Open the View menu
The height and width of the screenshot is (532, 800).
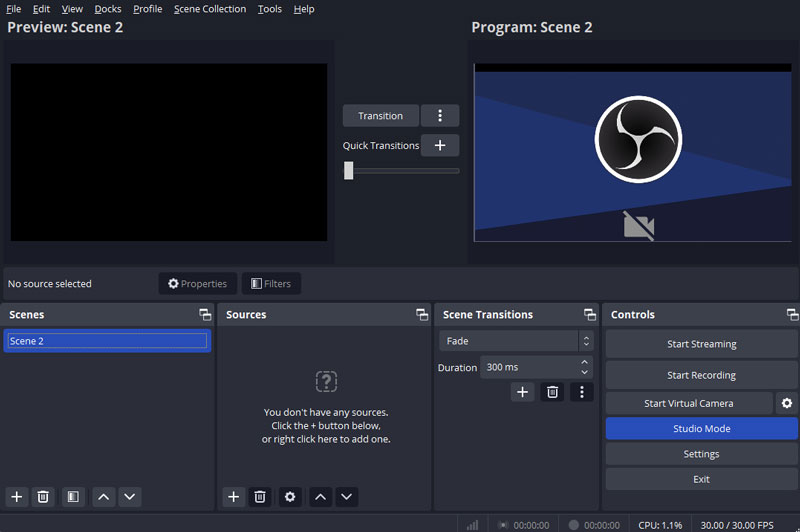click(72, 9)
